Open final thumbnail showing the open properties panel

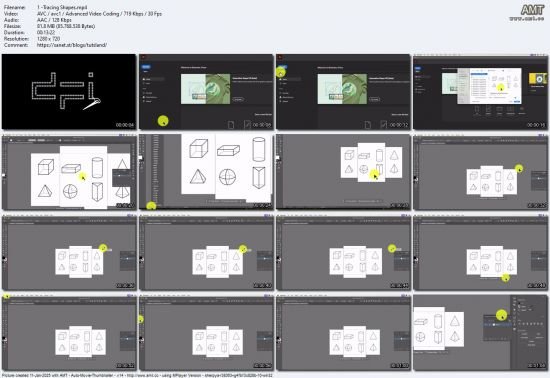coord(481,333)
